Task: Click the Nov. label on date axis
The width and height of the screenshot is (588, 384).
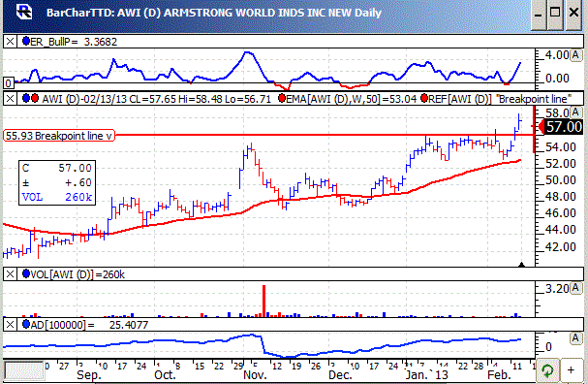Action: (x=255, y=375)
